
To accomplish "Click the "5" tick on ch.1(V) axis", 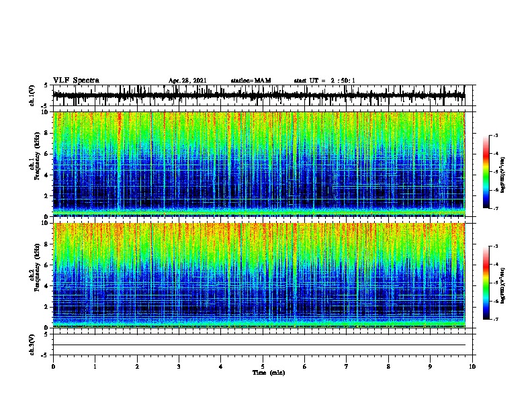I will 46,85.
